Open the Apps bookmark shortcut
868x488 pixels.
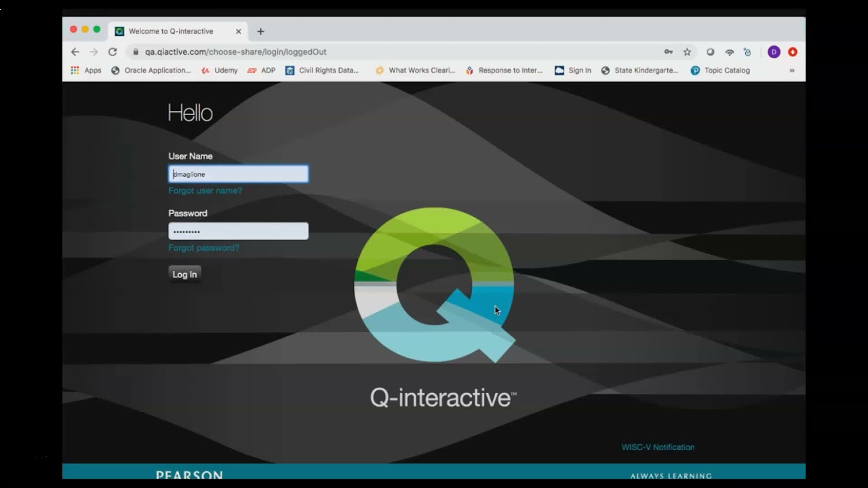[x=86, y=70]
